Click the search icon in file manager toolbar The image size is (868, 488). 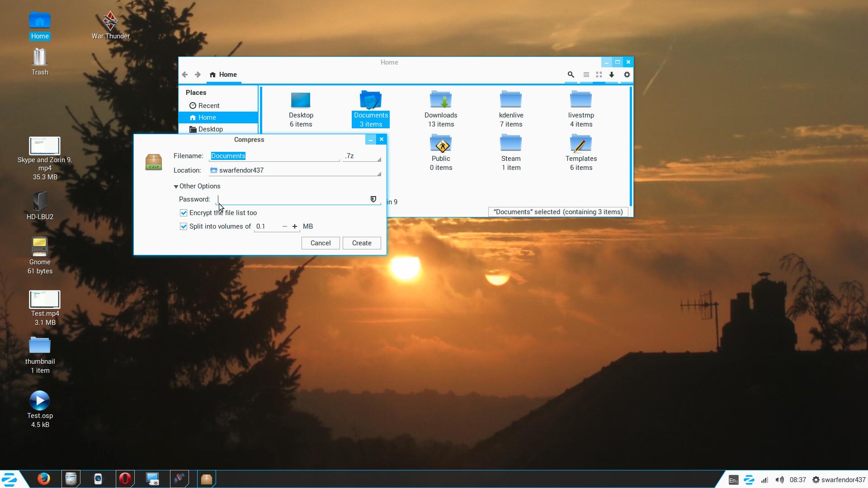point(571,75)
